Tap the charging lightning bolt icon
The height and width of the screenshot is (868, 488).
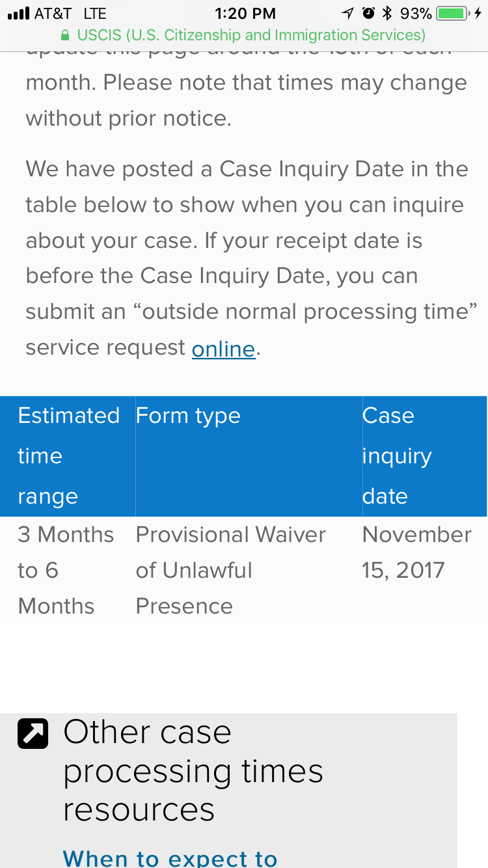point(479,13)
